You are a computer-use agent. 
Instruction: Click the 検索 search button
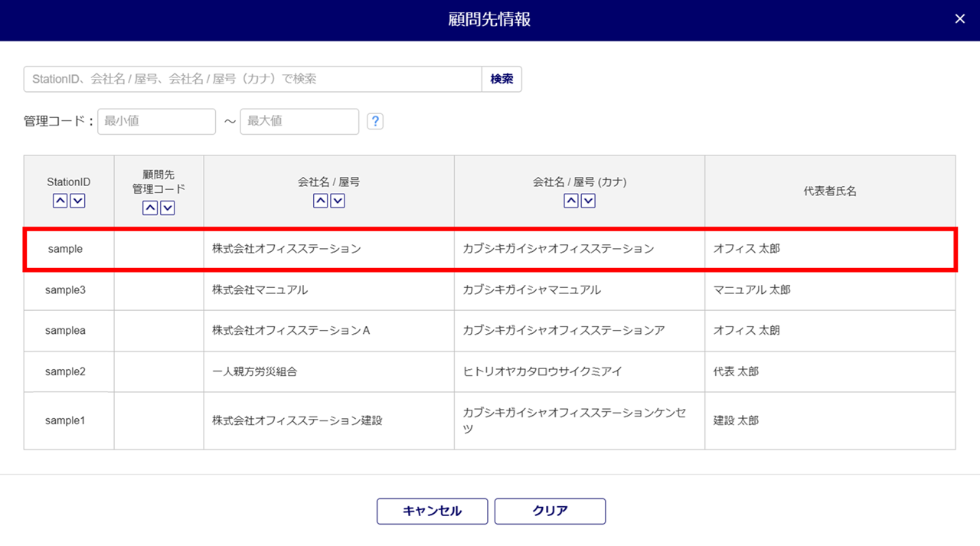tap(501, 79)
